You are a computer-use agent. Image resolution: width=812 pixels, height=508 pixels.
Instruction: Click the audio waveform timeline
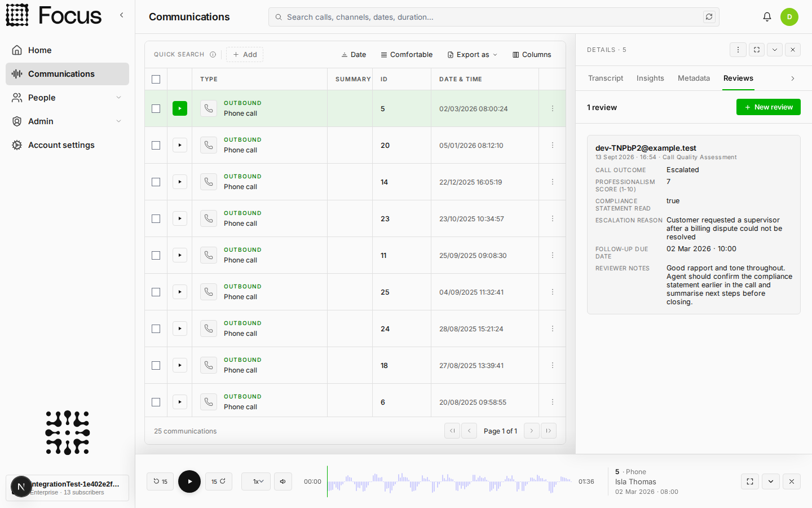pos(449,481)
